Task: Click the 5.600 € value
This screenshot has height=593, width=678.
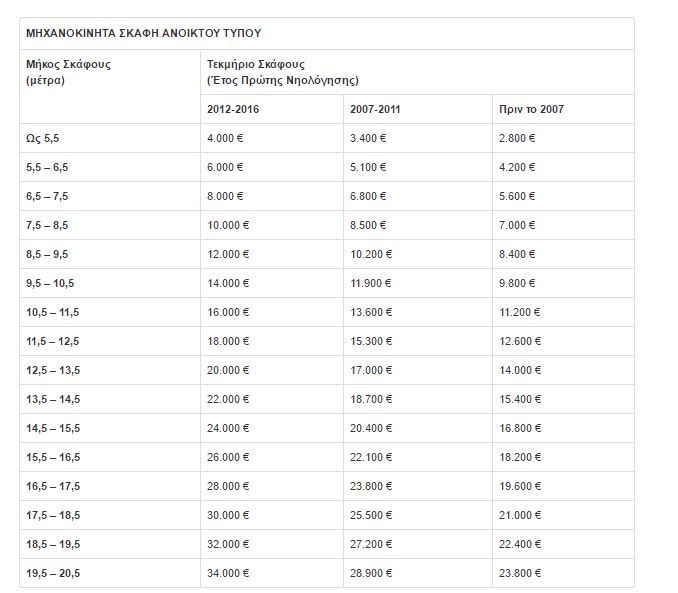Action: [x=517, y=196]
